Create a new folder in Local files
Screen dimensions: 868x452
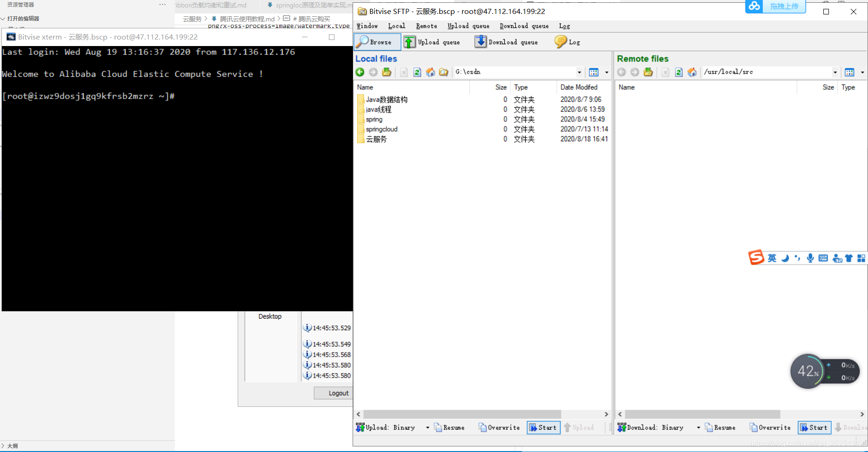pyautogui.click(x=444, y=72)
